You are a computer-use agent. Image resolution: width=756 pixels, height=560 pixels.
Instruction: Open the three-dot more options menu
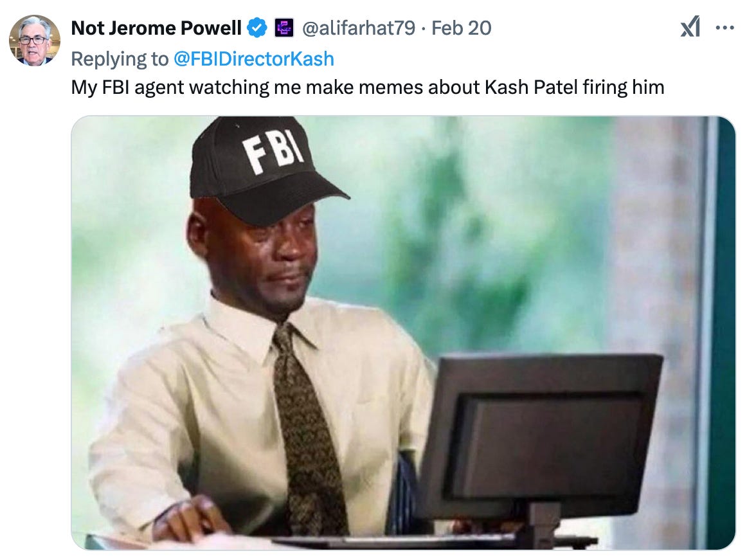pos(724,28)
